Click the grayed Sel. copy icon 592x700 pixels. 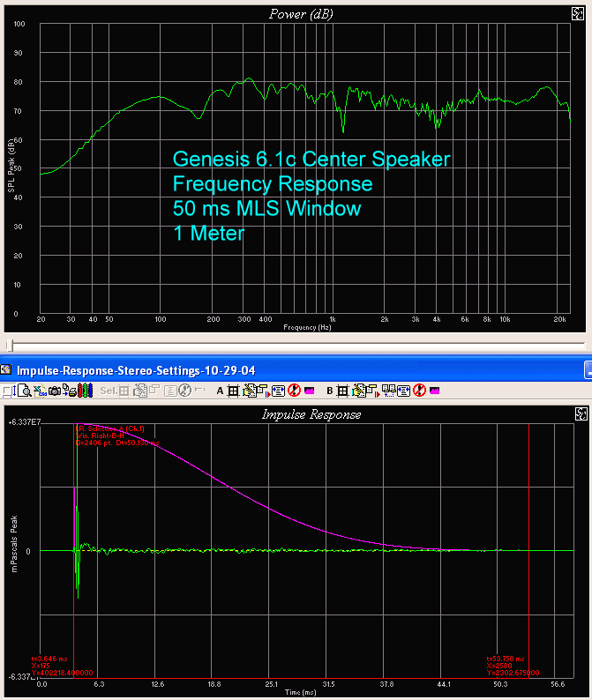pos(140,391)
